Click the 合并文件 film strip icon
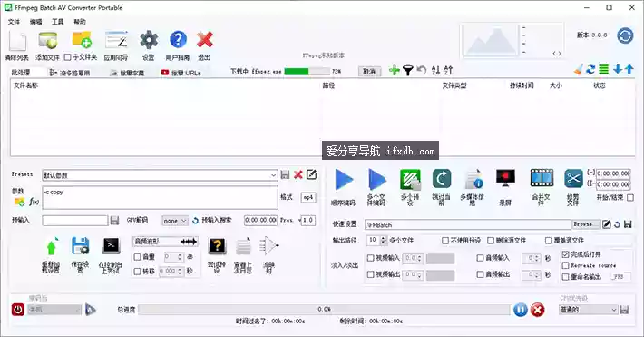Image resolution: width=644 pixels, height=337 pixels. 542,179
